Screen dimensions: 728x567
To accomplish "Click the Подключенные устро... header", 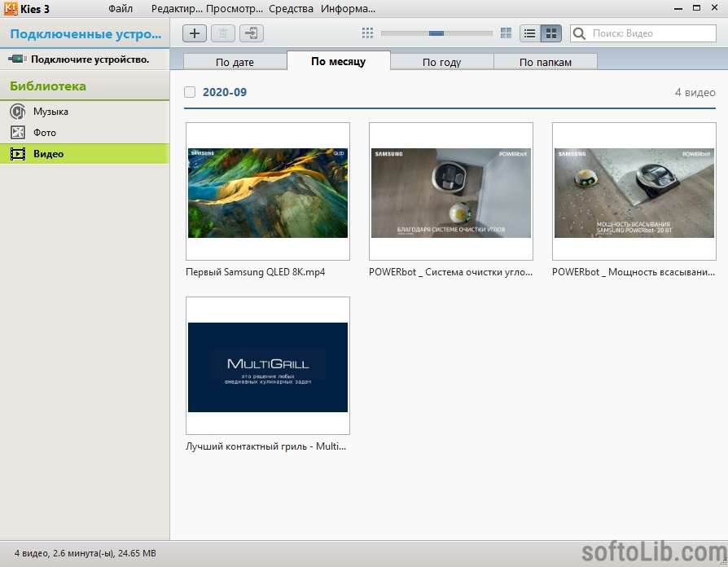I will pos(86,34).
